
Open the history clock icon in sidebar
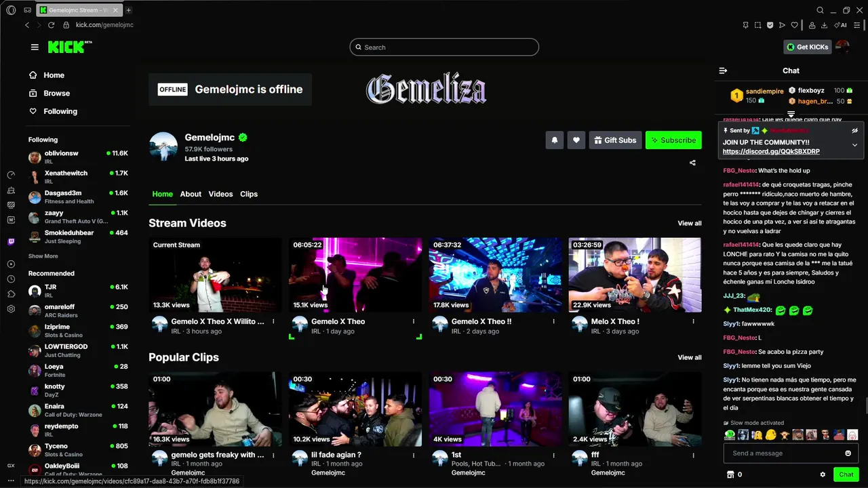(11, 279)
